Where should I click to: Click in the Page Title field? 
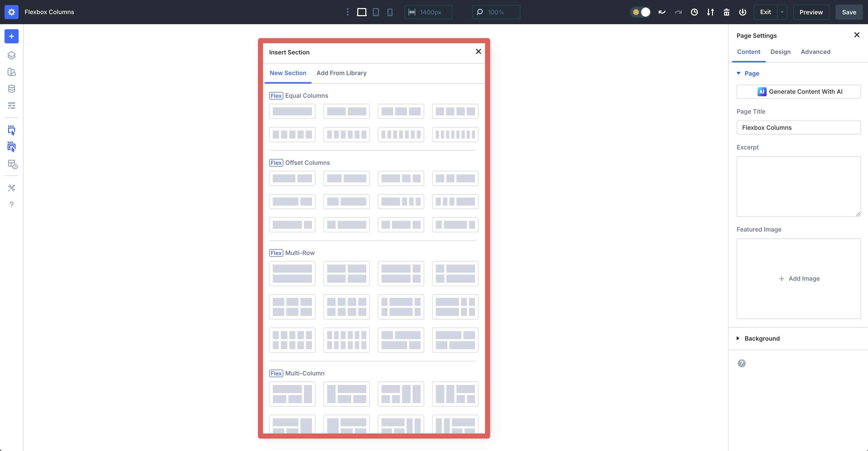(799, 127)
